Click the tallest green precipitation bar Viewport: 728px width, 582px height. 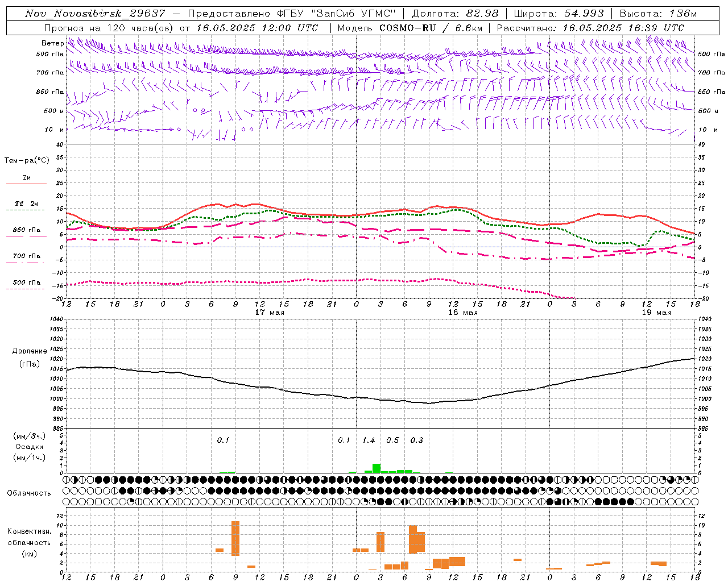pyautogui.click(x=377, y=468)
